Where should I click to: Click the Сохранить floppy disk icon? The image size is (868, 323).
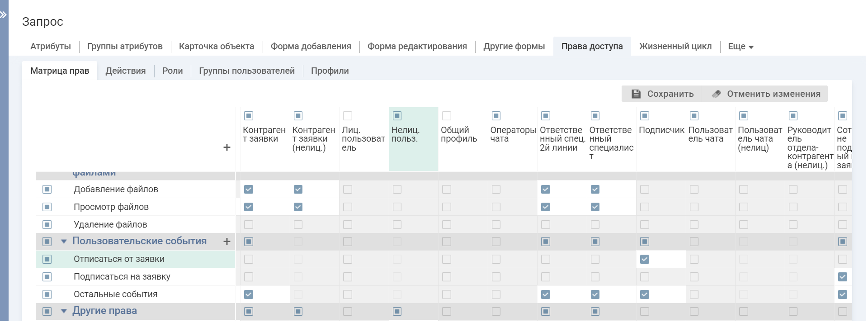coord(636,94)
